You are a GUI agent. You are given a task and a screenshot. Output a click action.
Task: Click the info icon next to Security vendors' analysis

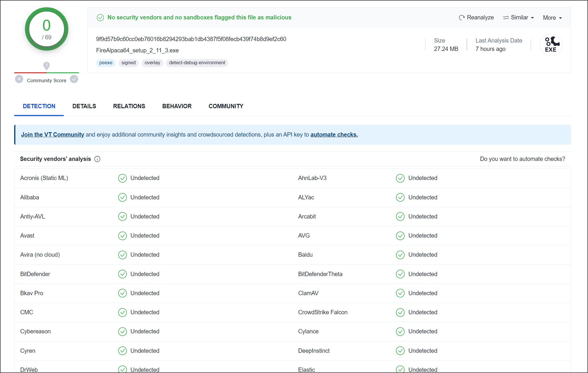tap(97, 159)
